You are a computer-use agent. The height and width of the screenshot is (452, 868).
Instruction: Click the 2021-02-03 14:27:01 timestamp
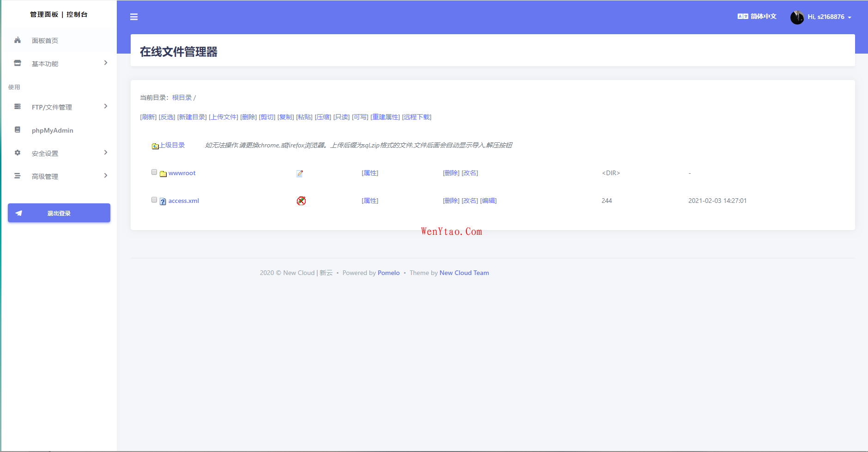point(717,201)
